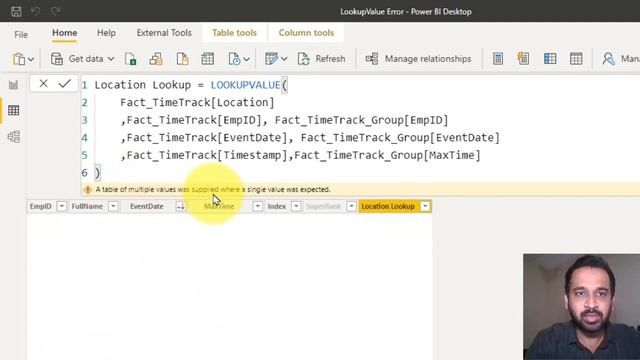The width and height of the screenshot is (640, 360).
Task: Click the presenter webcam video thumbnail
Action: (x=582, y=307)
